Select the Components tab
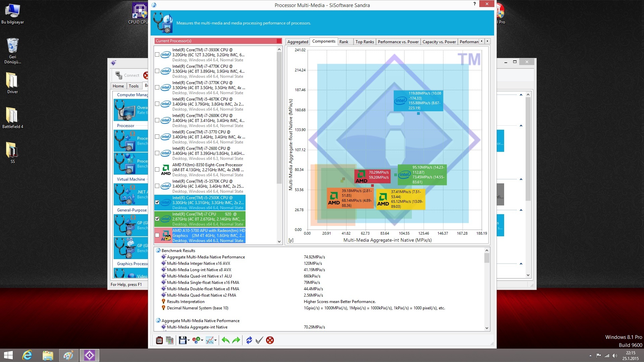This screenshot has height=362, width=644. point(324,41)
